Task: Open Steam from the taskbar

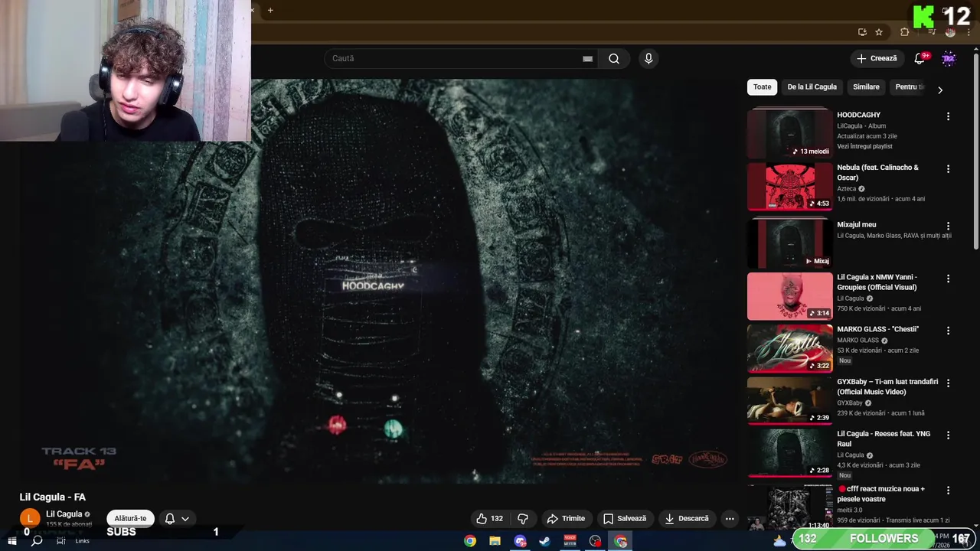Action: coord(545,541)
